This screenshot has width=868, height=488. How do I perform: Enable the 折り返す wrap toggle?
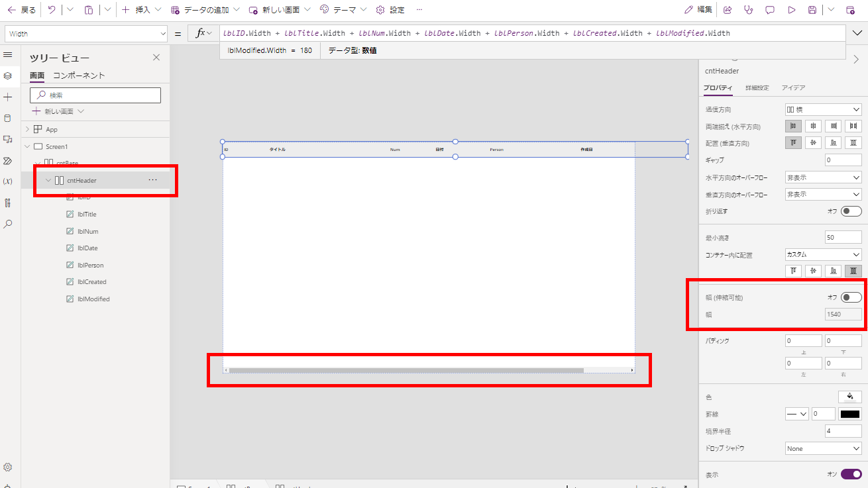point(851,211)
